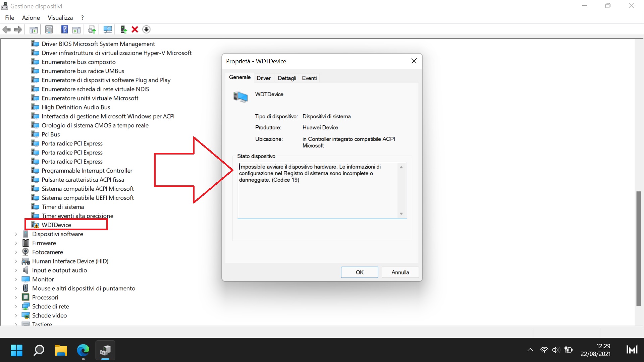Expand the Schede di rete node
The width and height of the screenshot is (644, 362).
coord(16,307)
